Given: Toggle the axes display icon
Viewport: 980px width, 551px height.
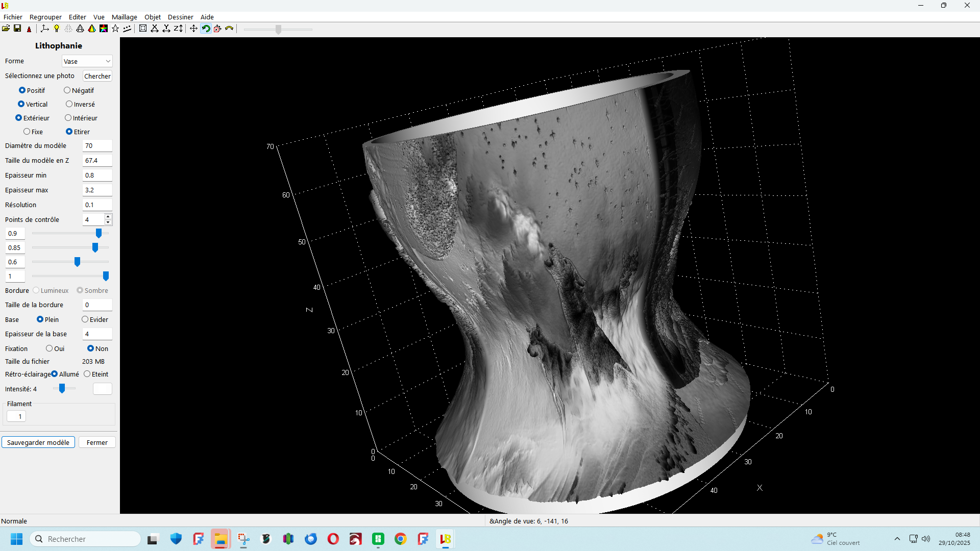Looking at the screenshot, I should [45, 29].
